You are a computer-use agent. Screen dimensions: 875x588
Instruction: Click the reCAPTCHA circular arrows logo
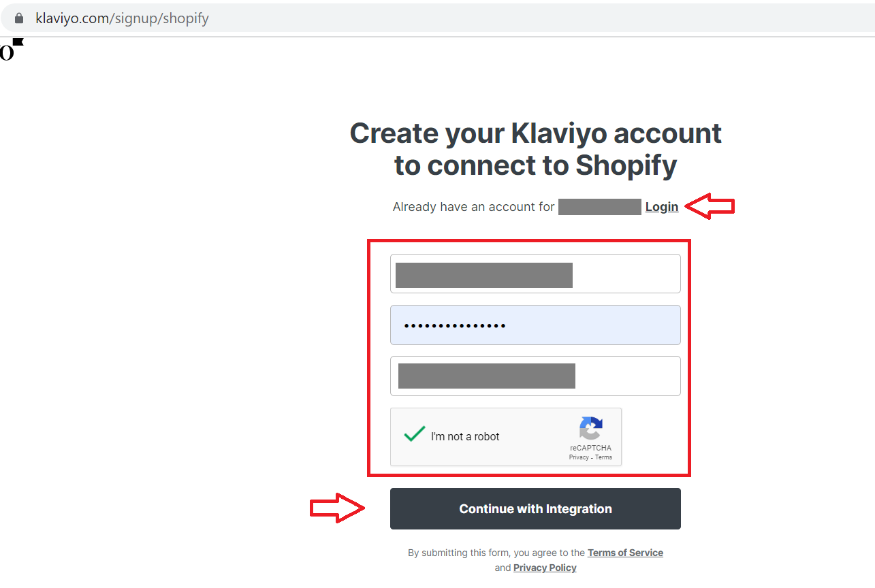pos(590,428)
